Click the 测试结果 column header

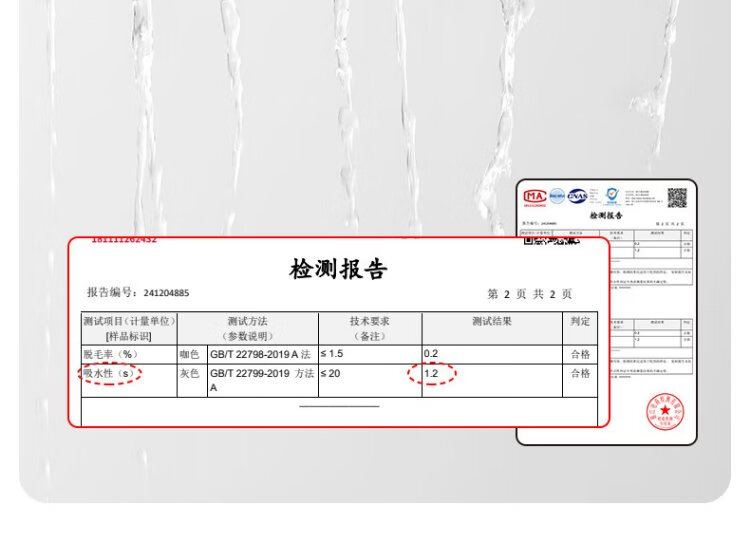click(x=491, y=322)
